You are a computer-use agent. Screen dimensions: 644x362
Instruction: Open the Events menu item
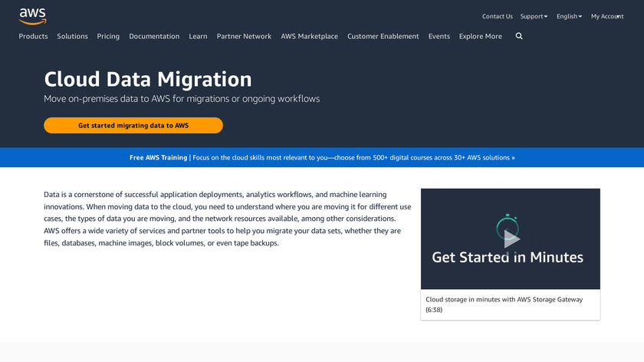439,36
